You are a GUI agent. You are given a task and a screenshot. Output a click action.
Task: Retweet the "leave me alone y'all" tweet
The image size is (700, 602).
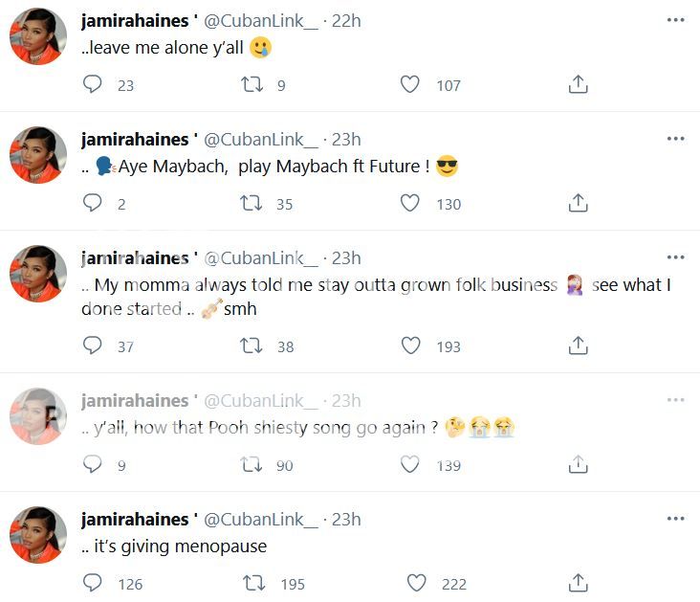pyautogui.click(x=251, y=84)
